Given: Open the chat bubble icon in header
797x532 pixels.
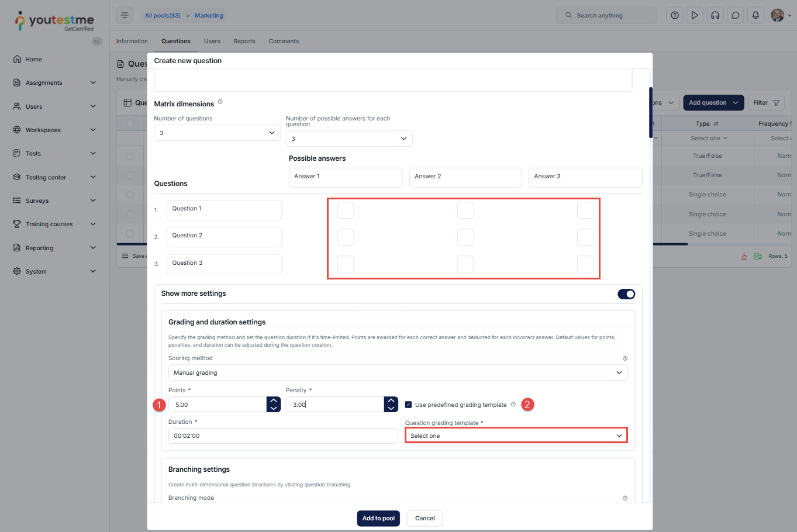Looking at the screenshot, I should tap(736, 16).
